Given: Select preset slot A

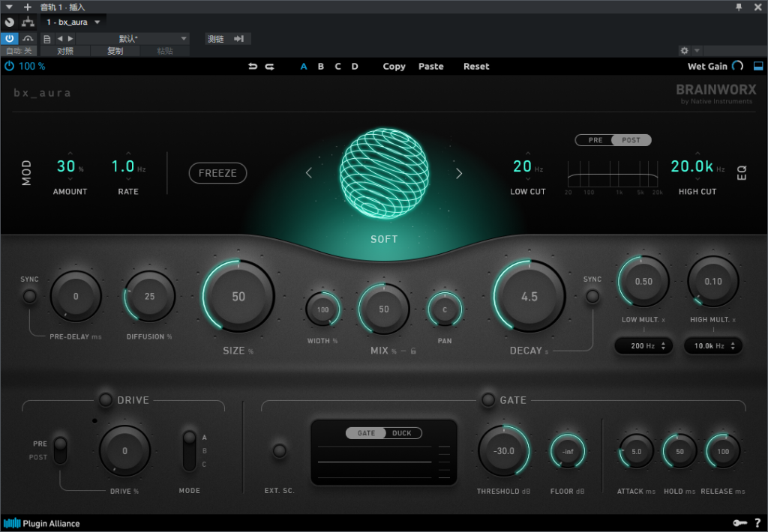Looking at the screenshot, I should pos(304,67).
